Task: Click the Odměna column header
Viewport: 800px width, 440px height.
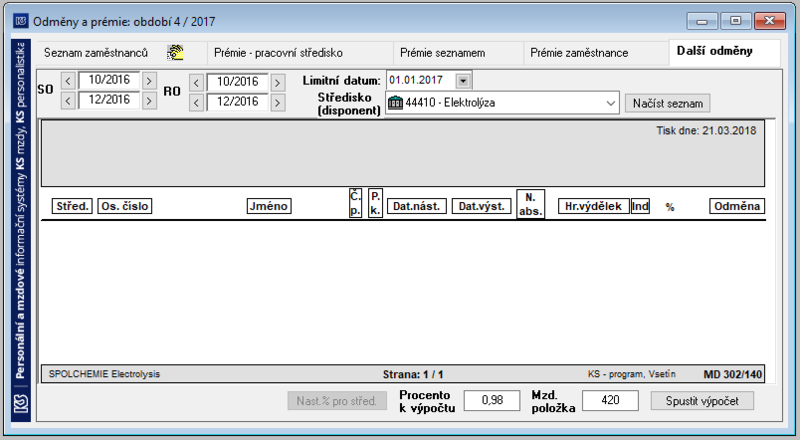Action: [737, 206]
